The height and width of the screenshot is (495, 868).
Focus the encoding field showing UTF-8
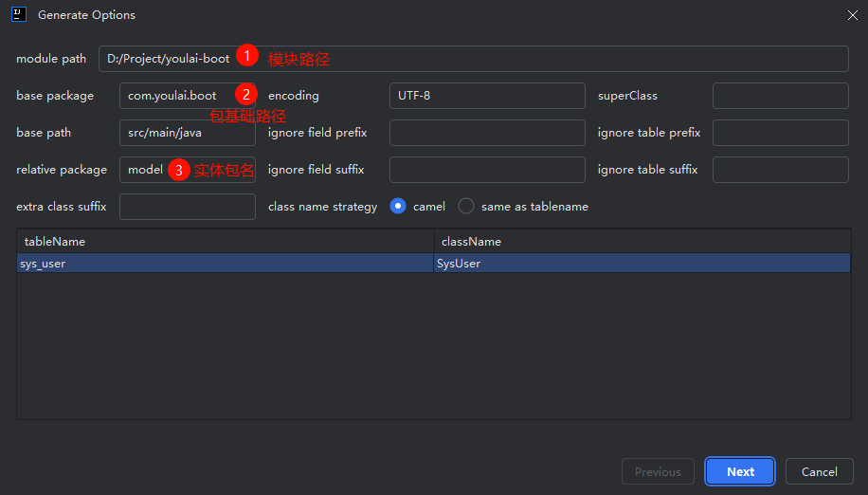pyautogui.click(x=487, y=96)
